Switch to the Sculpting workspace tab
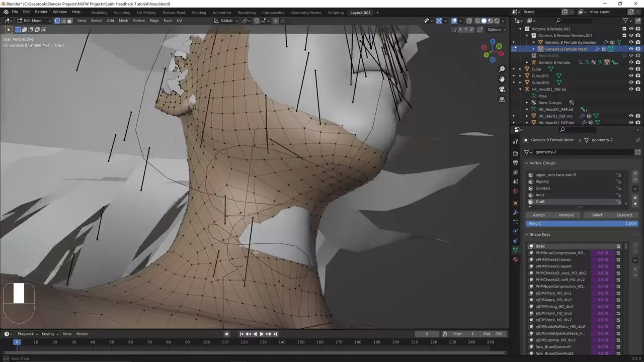The width and height of the screenshot is (644, 362). 122,13
